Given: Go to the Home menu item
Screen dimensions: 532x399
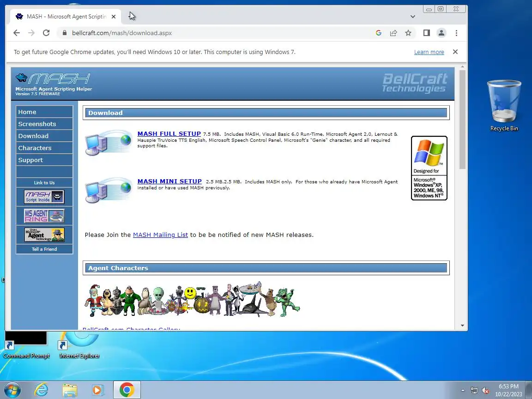Looking at the screenshot, I should point(44,112).
